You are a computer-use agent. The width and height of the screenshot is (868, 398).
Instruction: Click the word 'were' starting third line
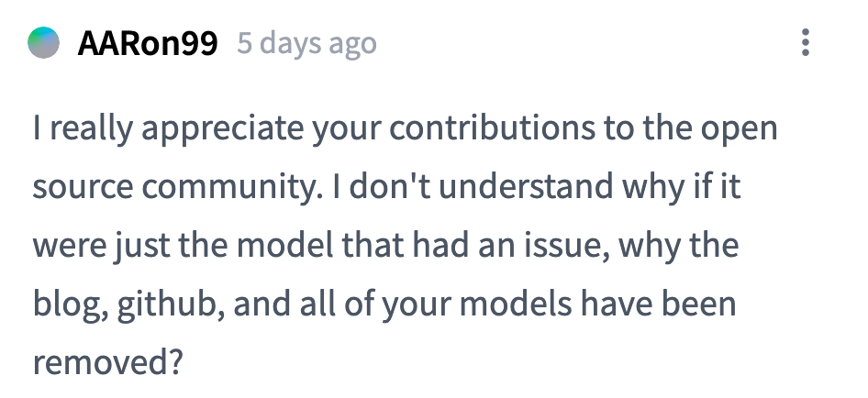coord(69,247)
